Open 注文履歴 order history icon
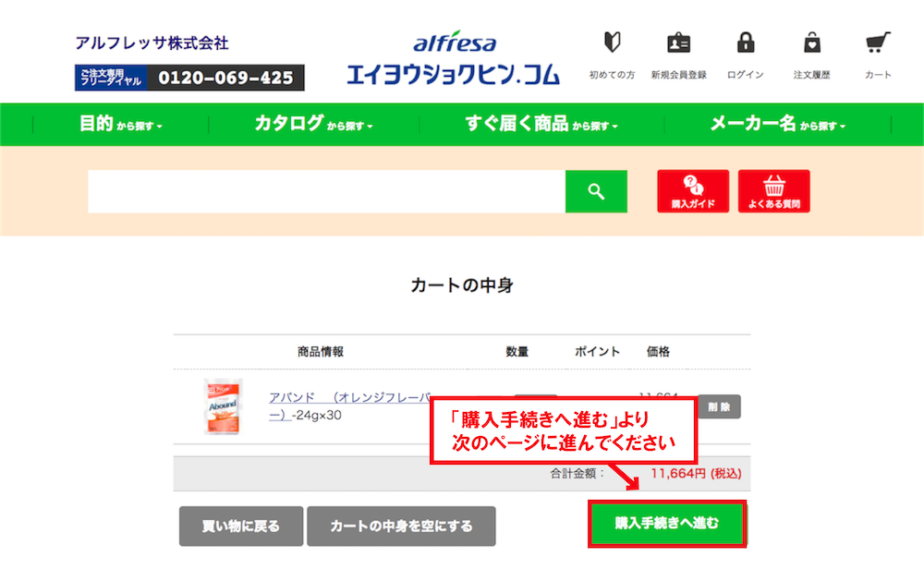Viewport: 924px width, 581px height. (x=811, y=43)
